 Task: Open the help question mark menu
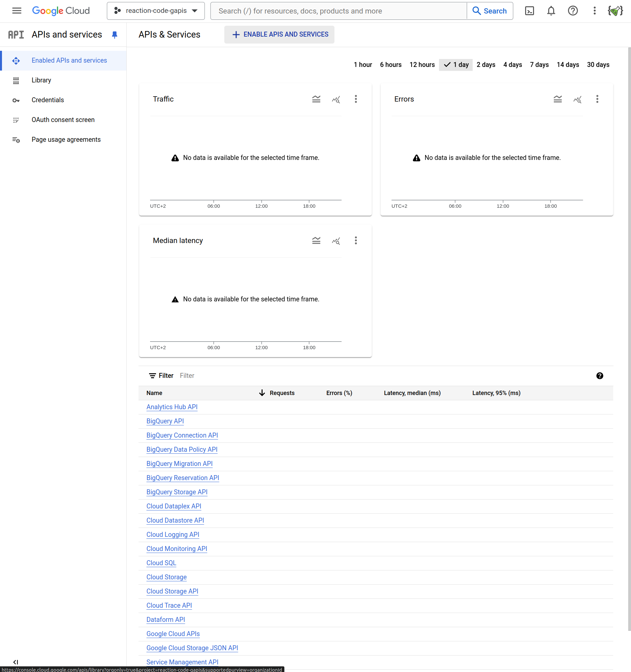coord(573,11)
